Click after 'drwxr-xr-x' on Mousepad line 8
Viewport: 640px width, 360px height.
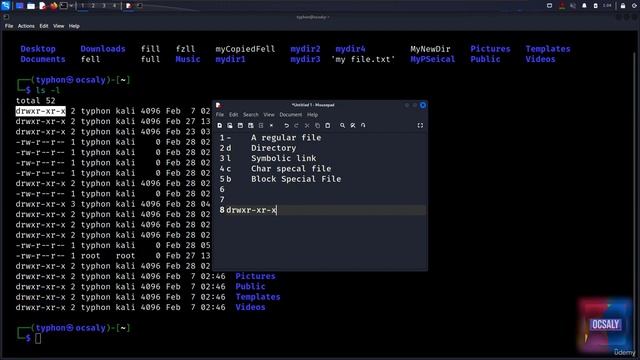pos(277,210)
